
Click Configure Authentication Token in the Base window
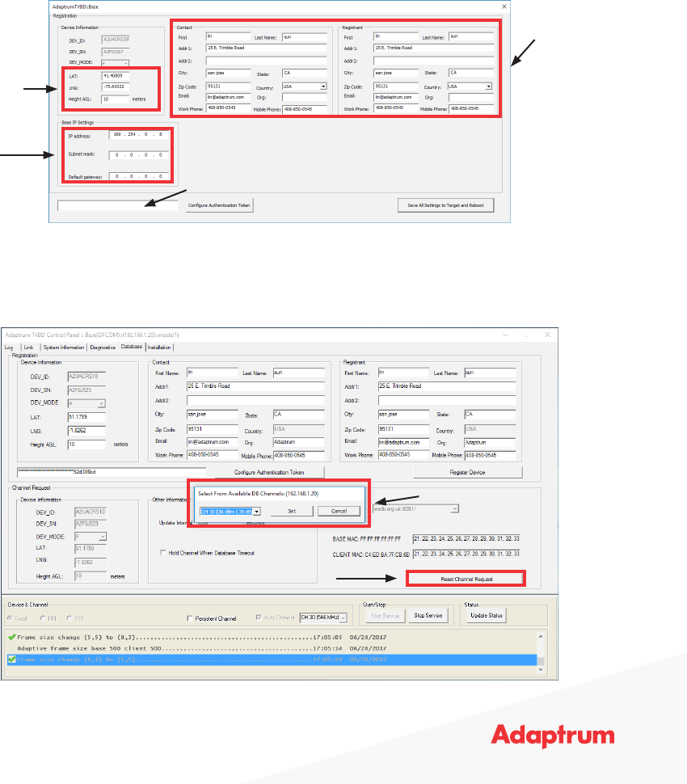coord(219,205)
